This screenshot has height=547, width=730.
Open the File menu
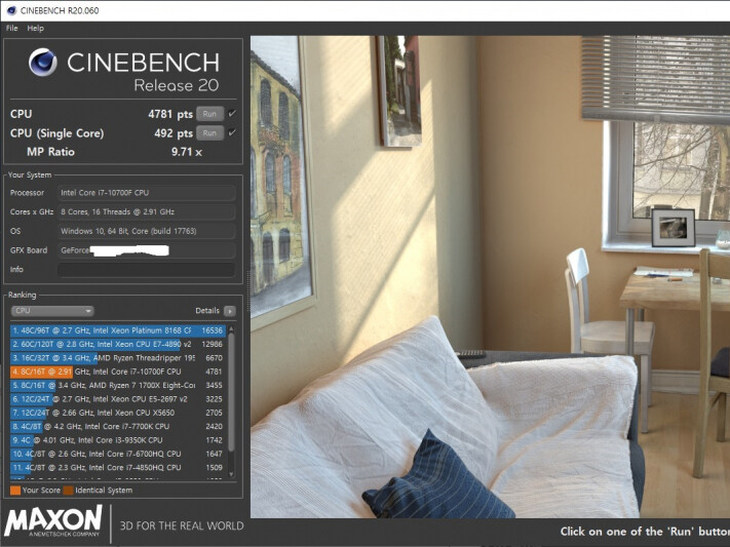pos(12,28)
